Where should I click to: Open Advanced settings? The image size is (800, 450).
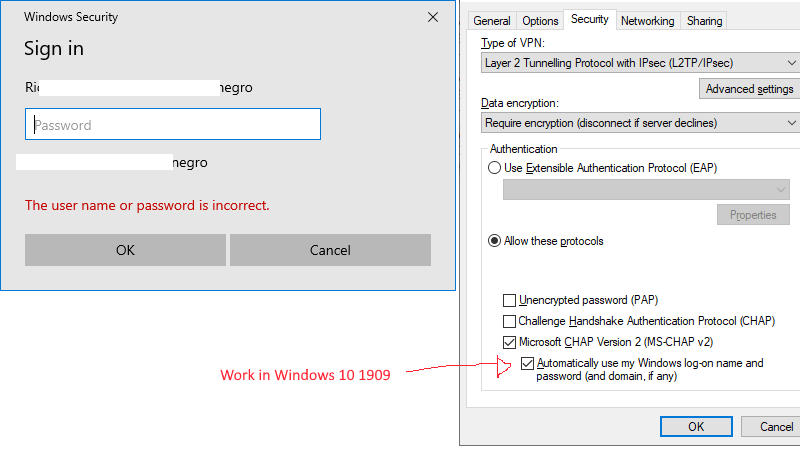click(x=749, y=89)
